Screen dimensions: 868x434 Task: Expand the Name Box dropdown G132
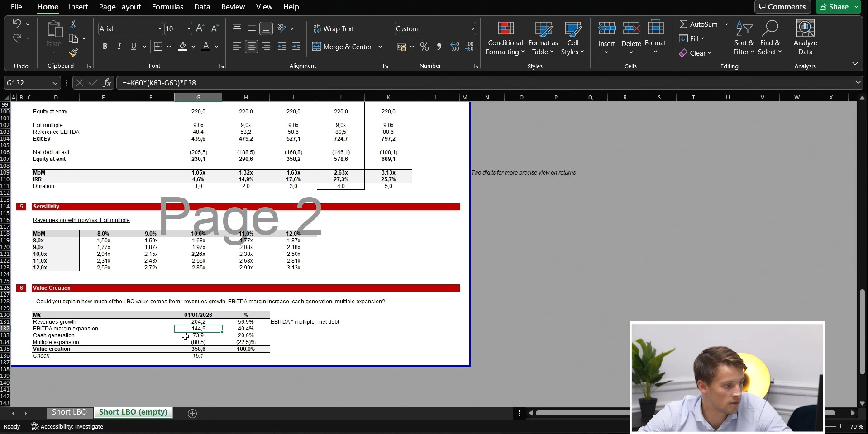pos(55,83)
